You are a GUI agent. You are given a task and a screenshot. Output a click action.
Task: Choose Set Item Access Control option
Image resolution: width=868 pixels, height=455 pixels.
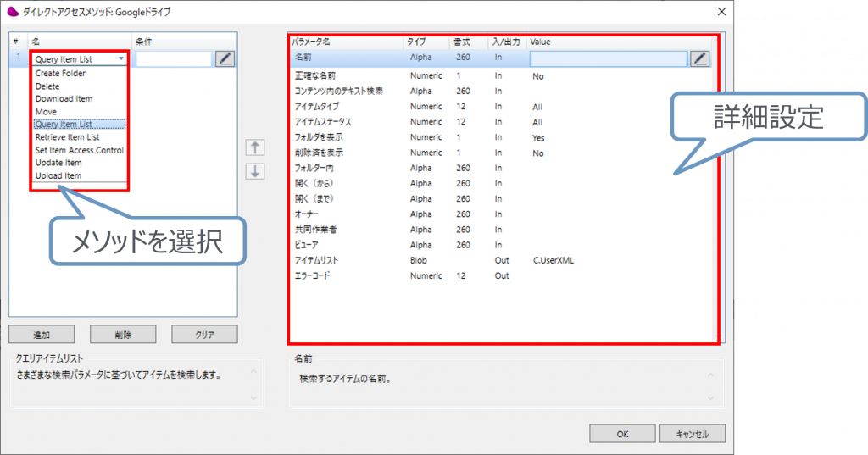(79, 150)
